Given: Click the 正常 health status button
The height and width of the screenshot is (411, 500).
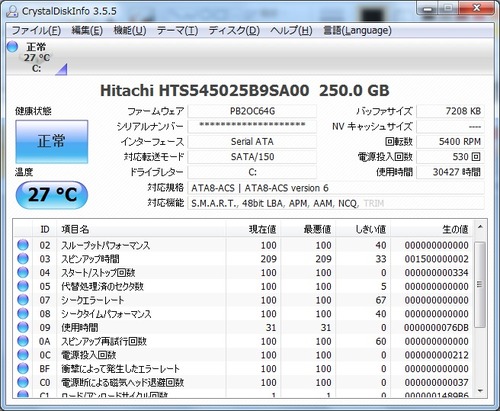Looking at the screenshot, I should 52,142.
